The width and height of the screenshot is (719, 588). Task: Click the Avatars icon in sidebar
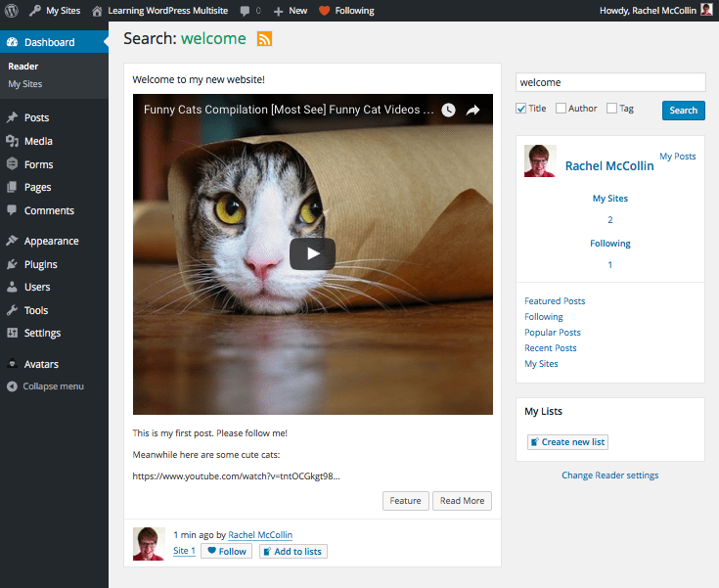tap(13, 364)
